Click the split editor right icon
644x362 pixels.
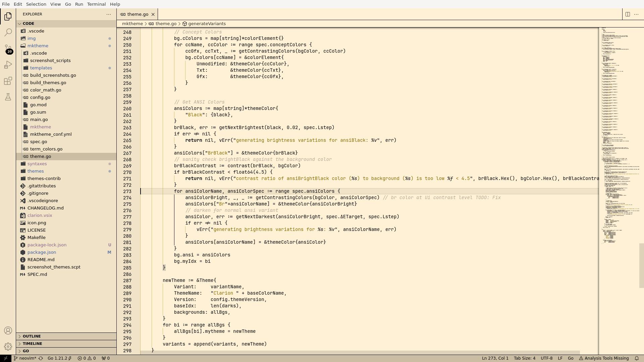click(x=628, y=14)
